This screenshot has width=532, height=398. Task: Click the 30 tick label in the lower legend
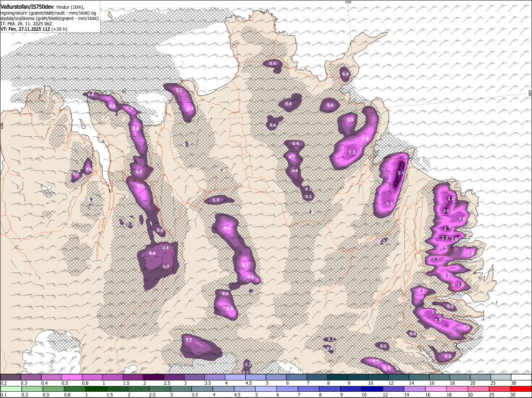513,395
